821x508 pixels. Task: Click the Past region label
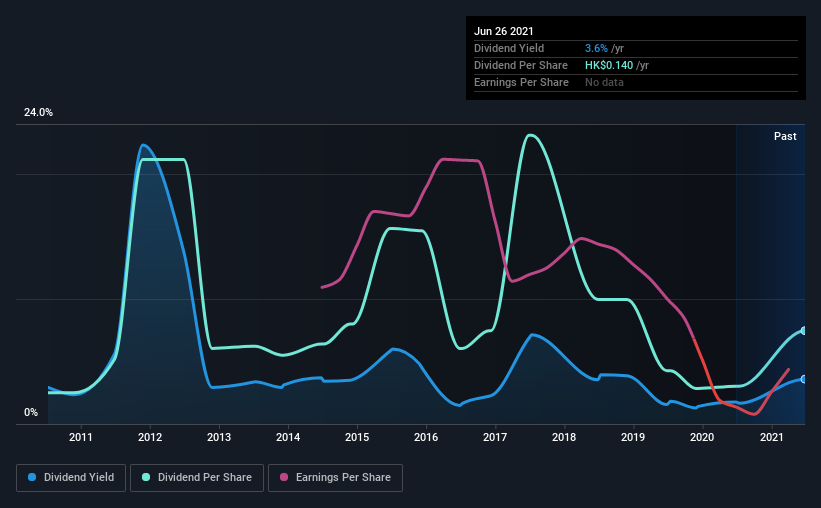pos(785,136)
